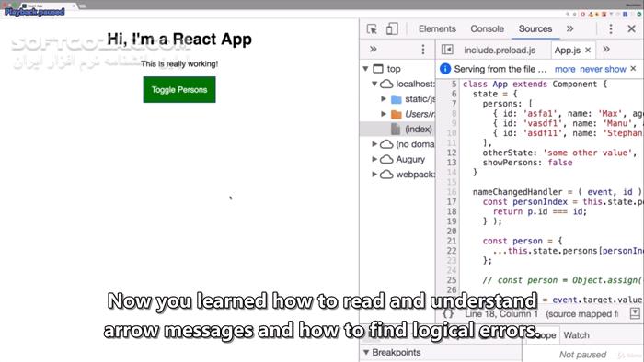Viewport: 644px width, 362px height.
Task: Switch to include.preload.js file tab
Action: coord(500,50)
